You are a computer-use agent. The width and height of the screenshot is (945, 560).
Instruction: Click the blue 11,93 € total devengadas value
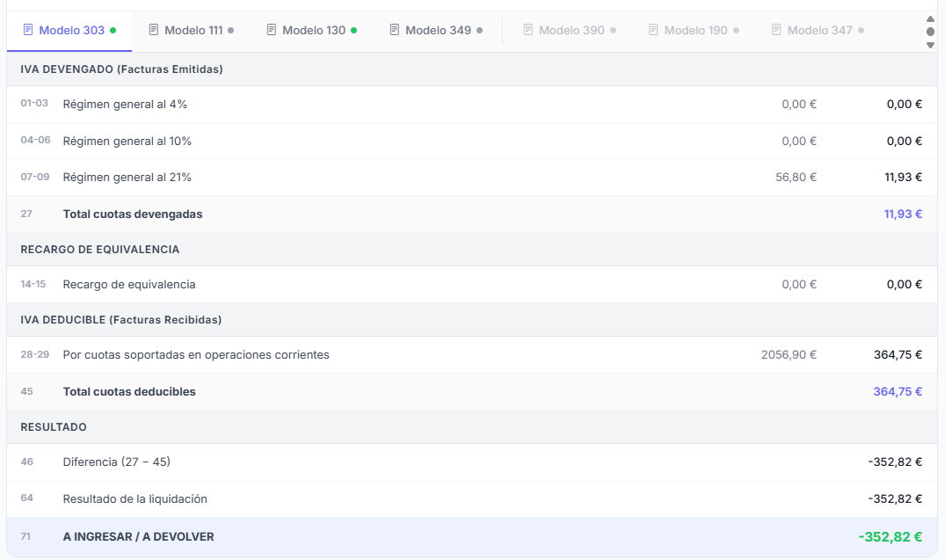[x=903, y=214]
